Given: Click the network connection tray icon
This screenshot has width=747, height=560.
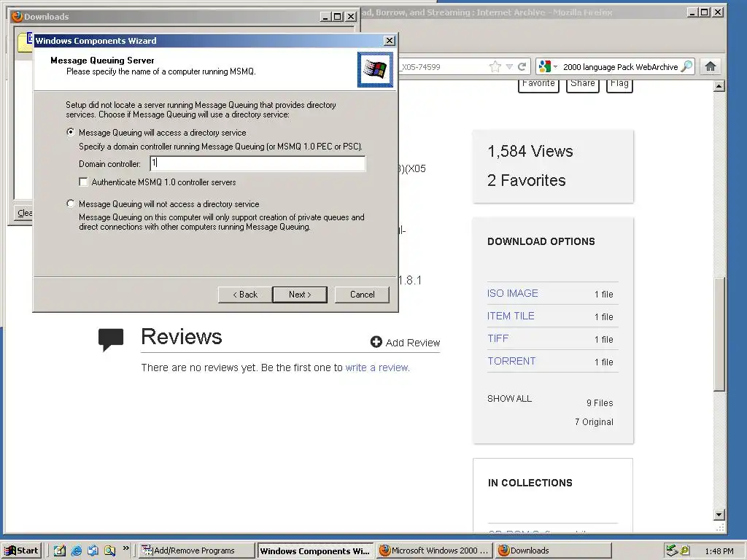Looking at the screenshot, I should [x=672, y=551].
